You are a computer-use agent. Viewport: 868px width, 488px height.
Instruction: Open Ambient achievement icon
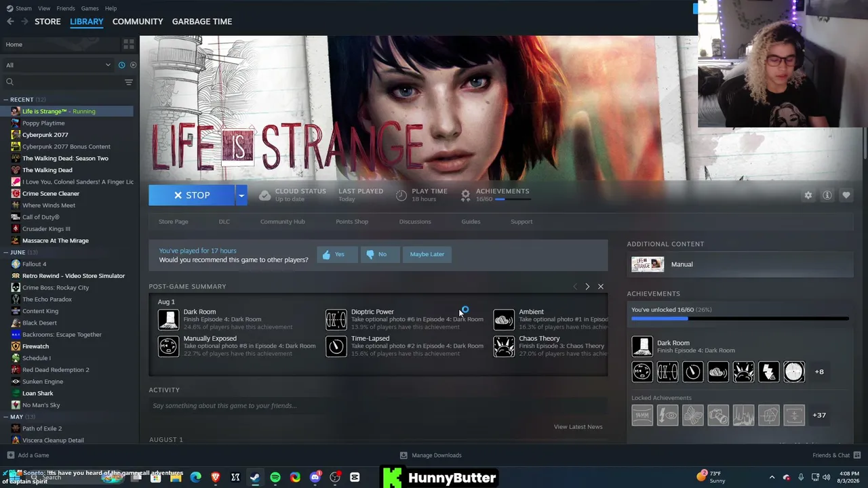tap(504, 319)
